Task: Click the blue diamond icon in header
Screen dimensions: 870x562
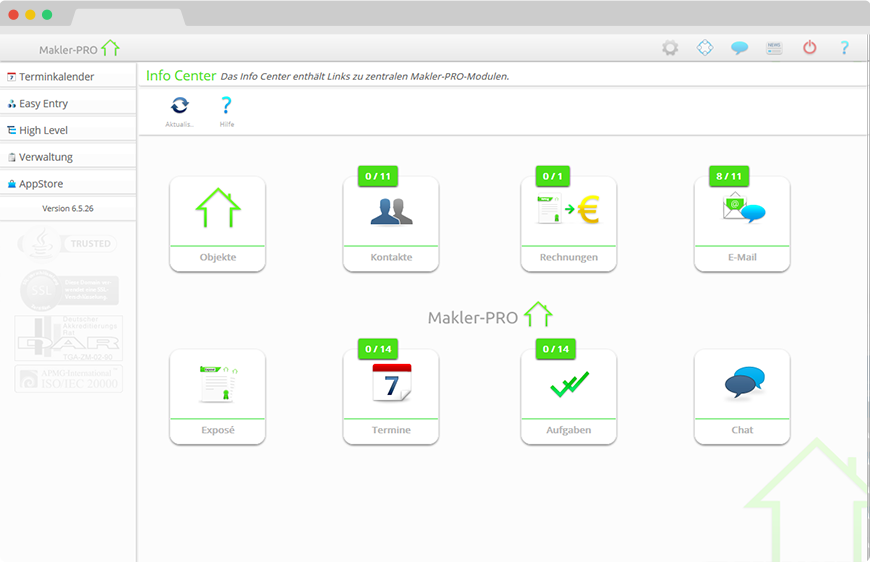Action: pyautogui.click(x=705, y=48)
